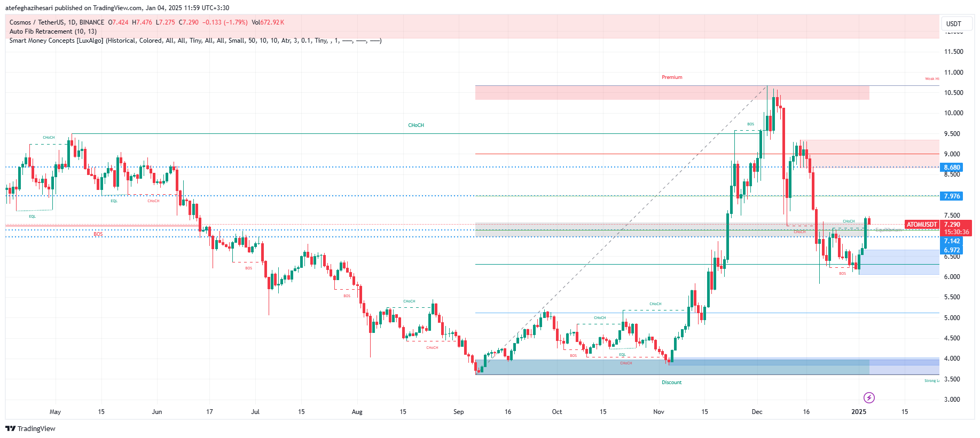This screenshot has width=980, height=438.
Task: Click the purple lightning bolt event icon
Action: coord(869,397)
